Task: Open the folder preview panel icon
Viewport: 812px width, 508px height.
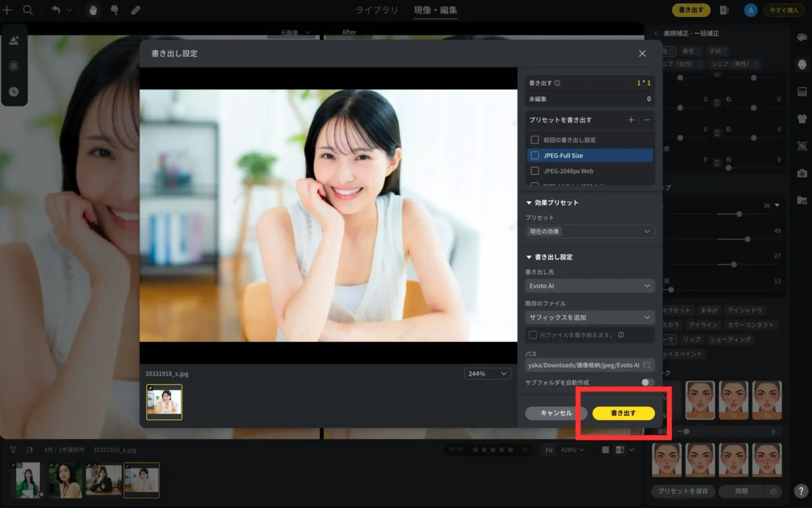Action: point(802,200)
